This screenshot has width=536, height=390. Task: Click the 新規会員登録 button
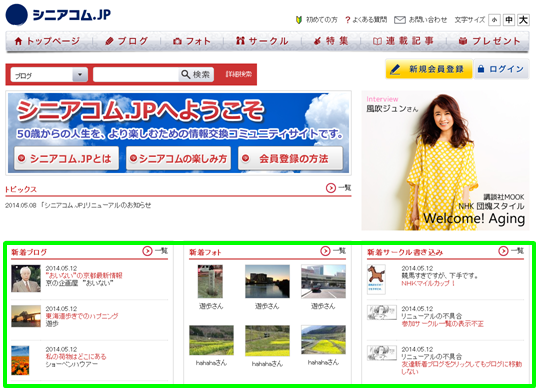[429, 69]
